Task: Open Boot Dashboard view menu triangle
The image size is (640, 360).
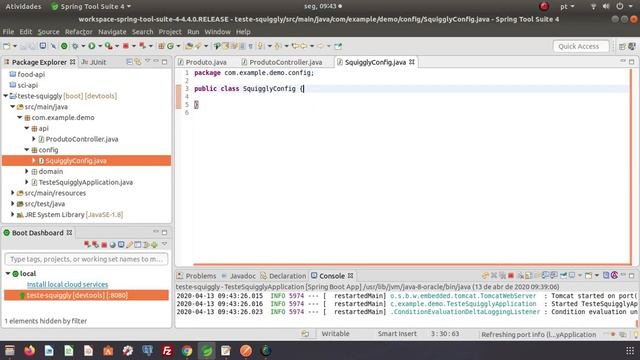Action: (164, 244)
